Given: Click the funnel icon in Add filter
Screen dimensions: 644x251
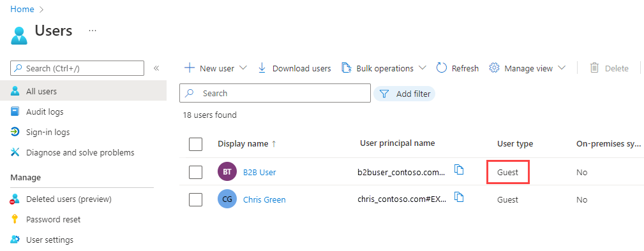Looking at the screenshot, I should click(384, 94).
